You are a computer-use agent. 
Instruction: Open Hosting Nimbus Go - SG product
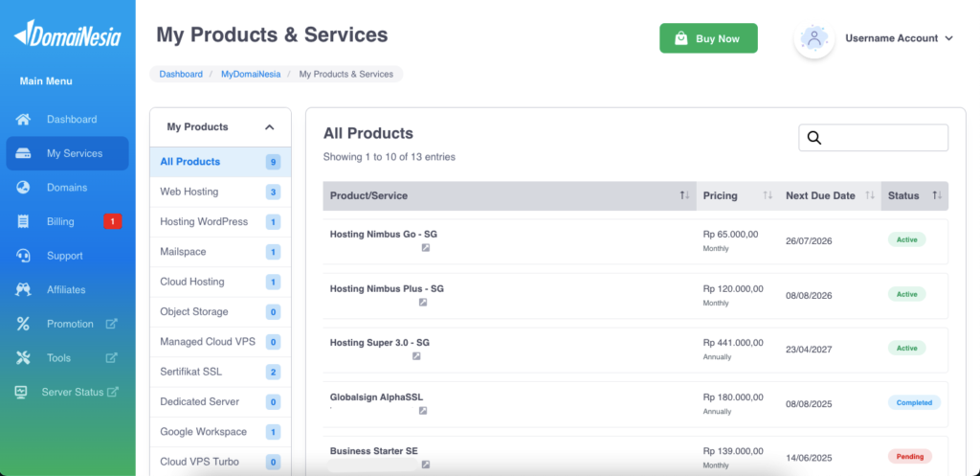click(x=384, y=235)
